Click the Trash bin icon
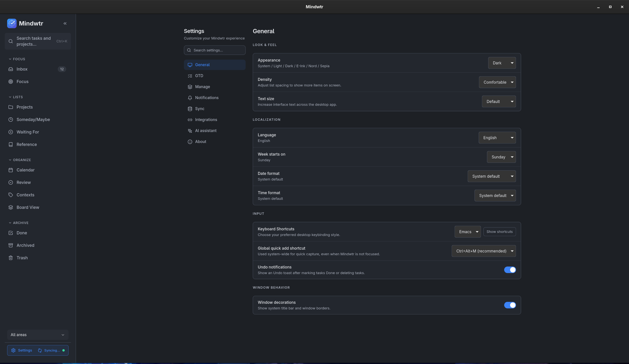Image resolution: width=629 pixels, height=364 pixels. pyautogui.click(x=11, y=258)
